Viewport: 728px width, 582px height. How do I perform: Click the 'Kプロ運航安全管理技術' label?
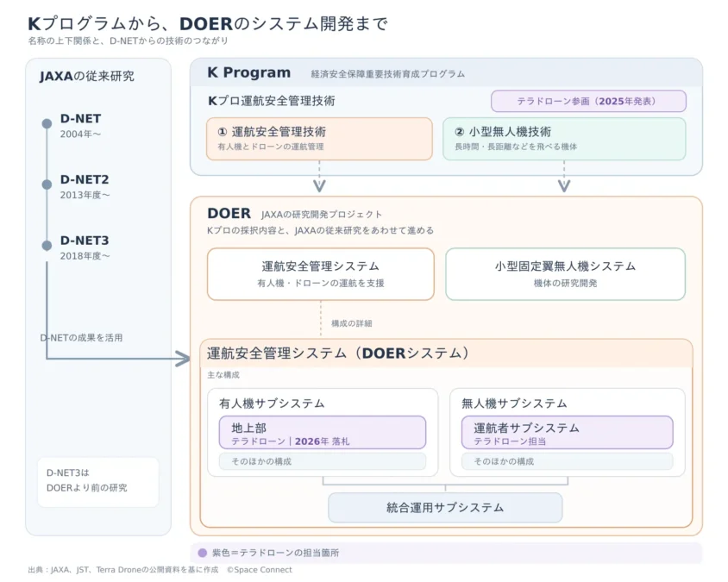click(272, 101)
